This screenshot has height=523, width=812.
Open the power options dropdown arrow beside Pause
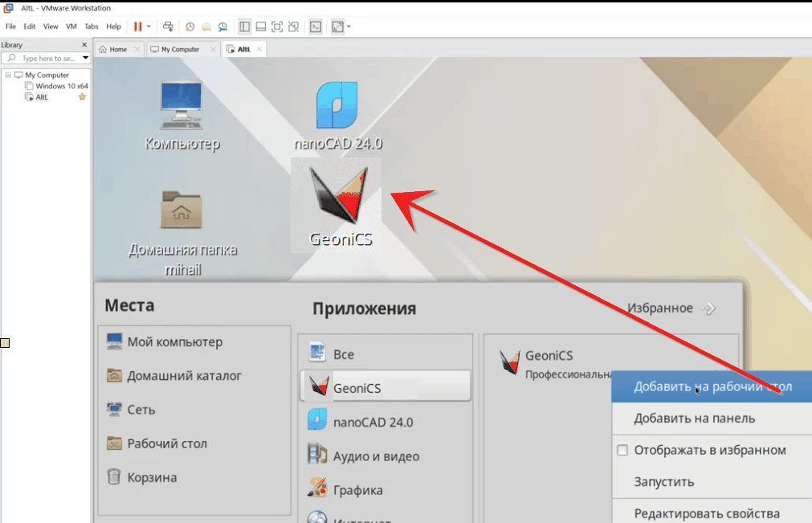tap(149, 27)
